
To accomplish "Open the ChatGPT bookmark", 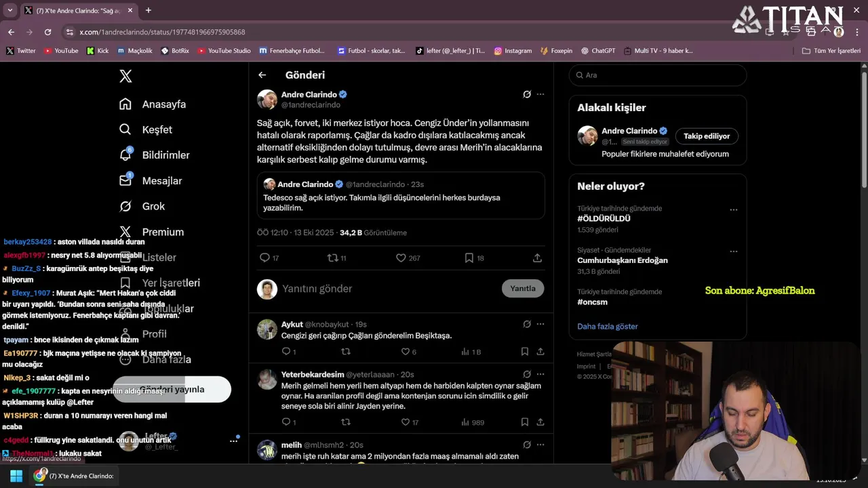I will click(597, 51).
